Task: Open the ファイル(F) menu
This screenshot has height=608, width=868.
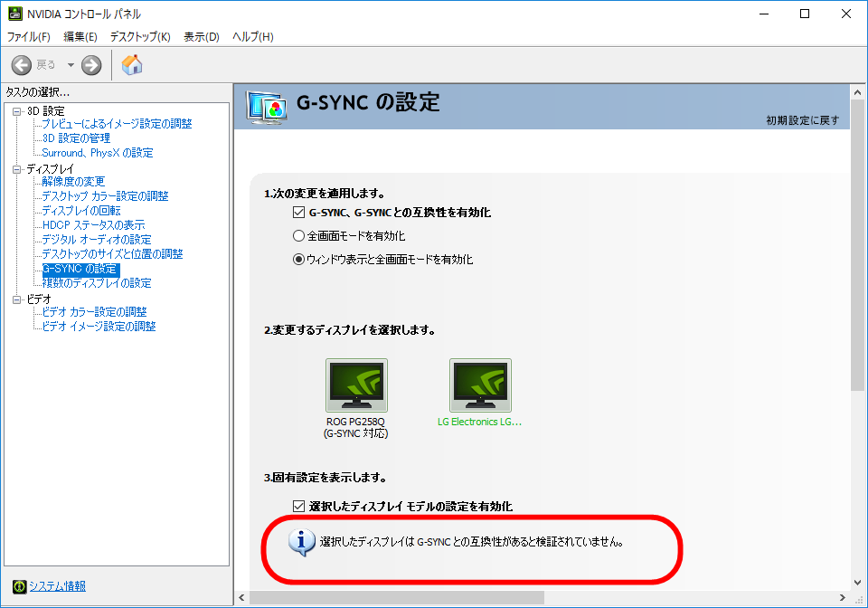Action: click(x=28, y=36)
